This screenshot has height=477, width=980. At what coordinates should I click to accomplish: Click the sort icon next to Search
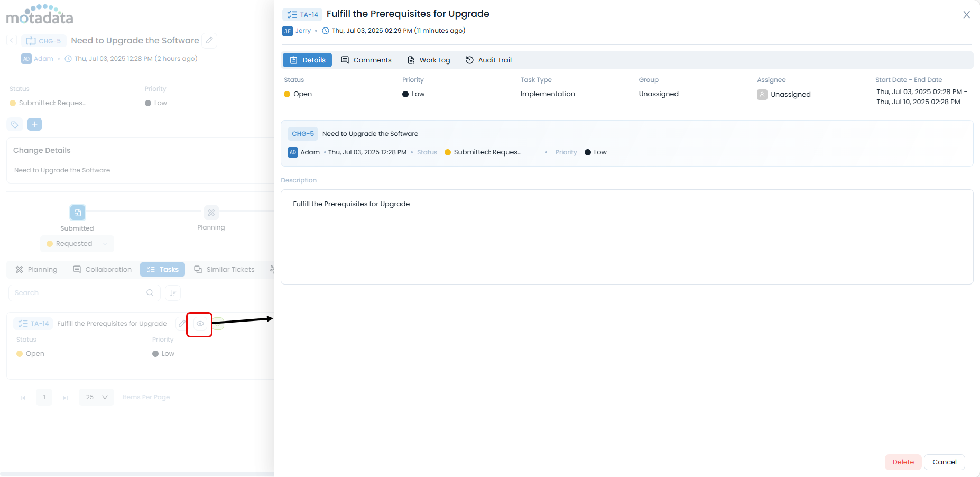click(x=173, y=293)
